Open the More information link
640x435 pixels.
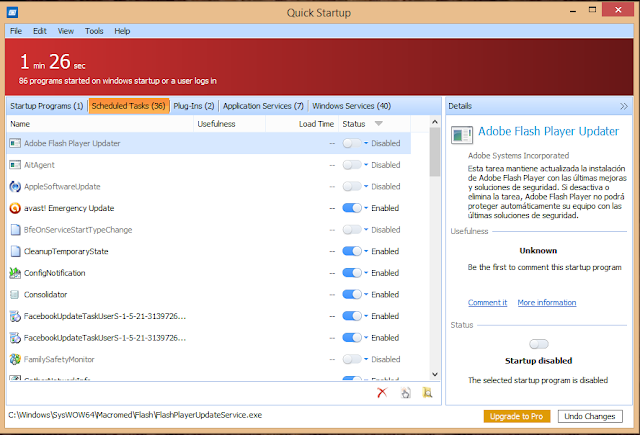pyautogui.click(x=547, y=302)
